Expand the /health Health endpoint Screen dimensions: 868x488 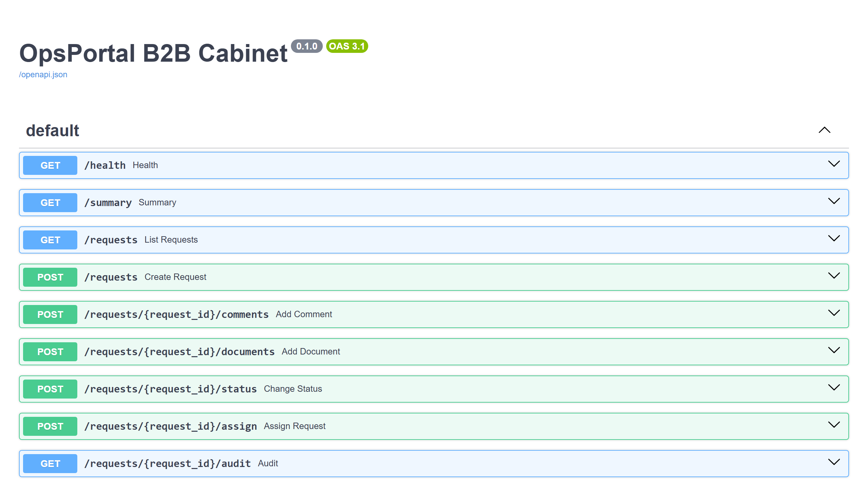pos(834,165)
